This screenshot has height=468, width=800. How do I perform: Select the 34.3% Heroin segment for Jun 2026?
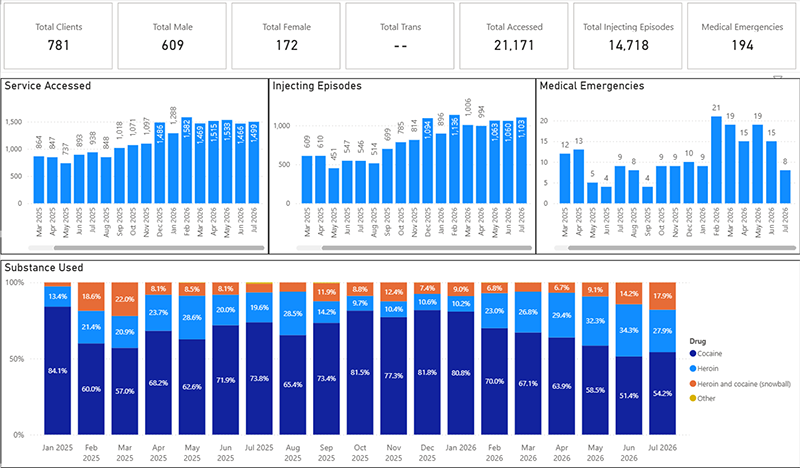[629, 330]
